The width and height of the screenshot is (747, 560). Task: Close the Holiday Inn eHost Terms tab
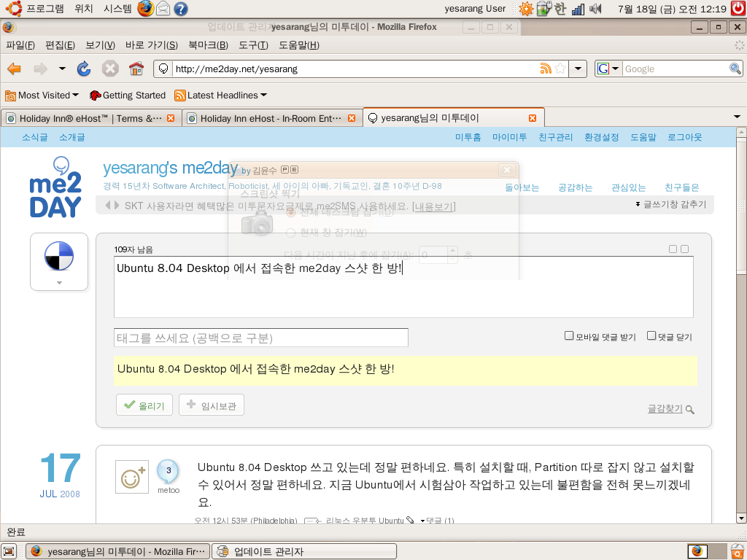(171, 118)
